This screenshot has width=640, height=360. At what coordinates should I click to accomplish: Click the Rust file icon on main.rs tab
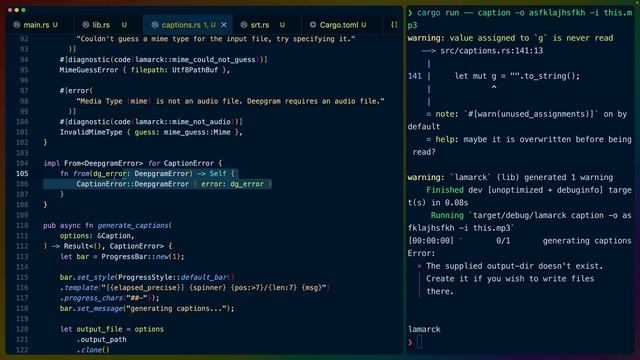(17, 25)
